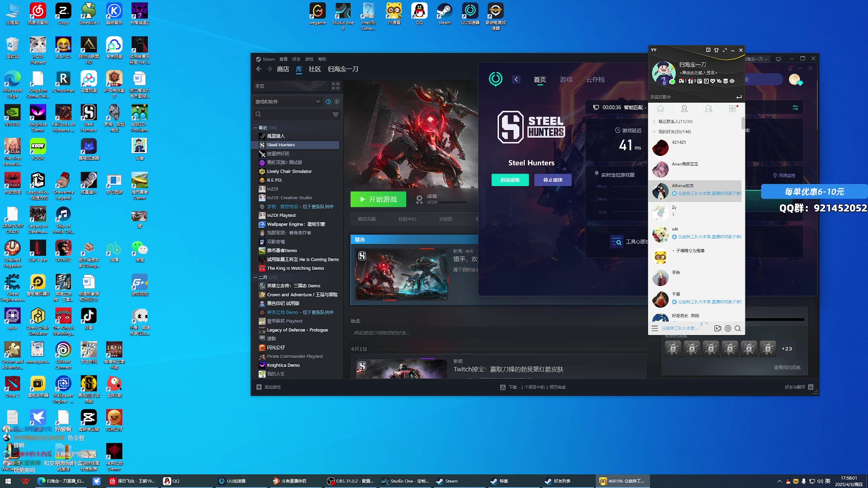Image resolution: width=868 pixels, height=488 pixels.
Task: Open YY settings hexagon icon
Action: point(728,328)
